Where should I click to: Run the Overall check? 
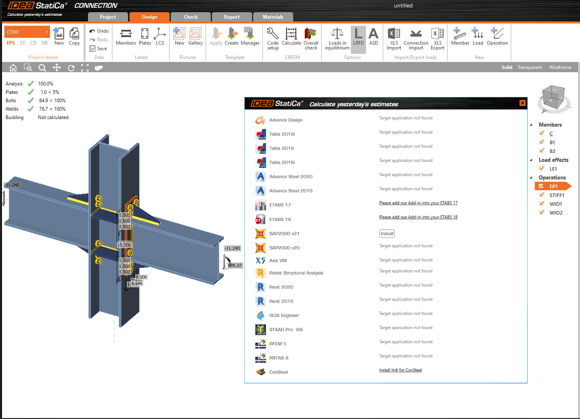pos(311,38)
